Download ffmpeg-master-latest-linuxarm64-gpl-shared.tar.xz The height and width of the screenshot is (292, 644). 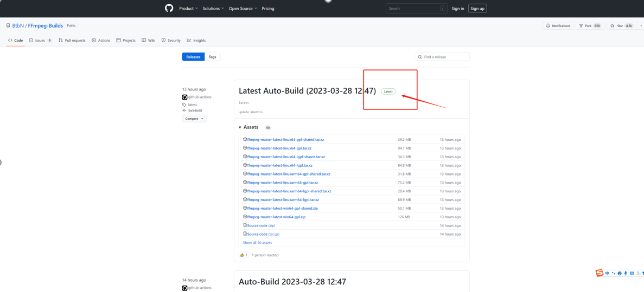coord(288,174)
